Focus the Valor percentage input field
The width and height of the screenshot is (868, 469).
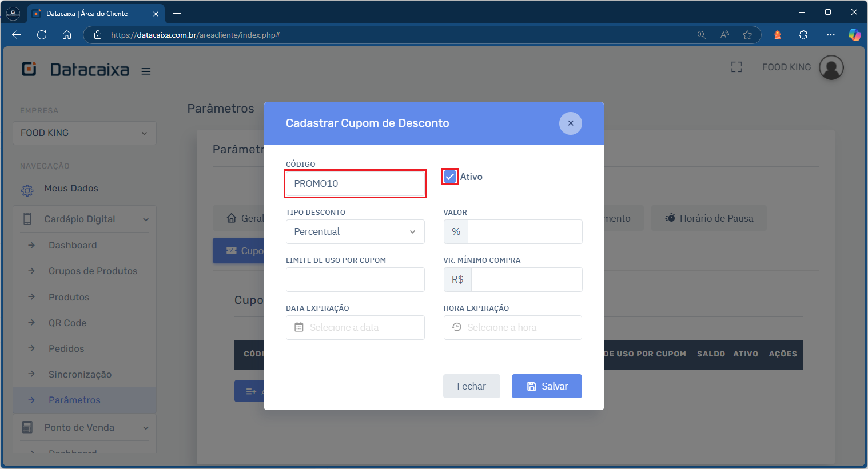coord(525,231)
